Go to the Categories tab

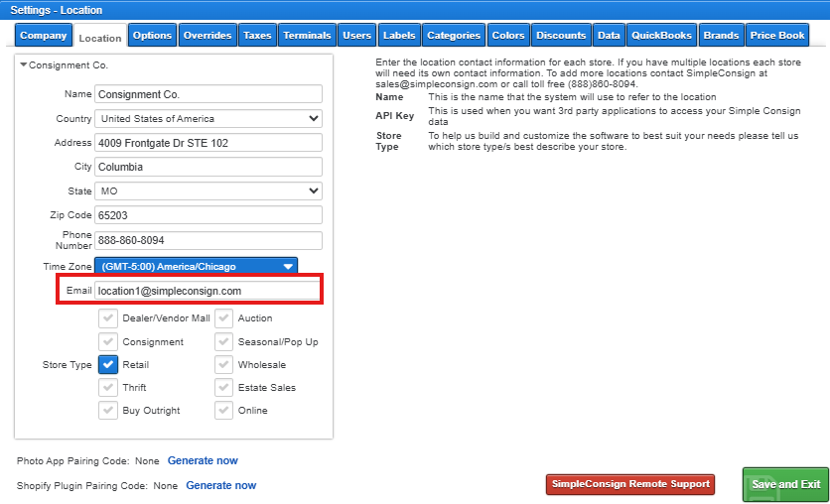click(454, 36)
